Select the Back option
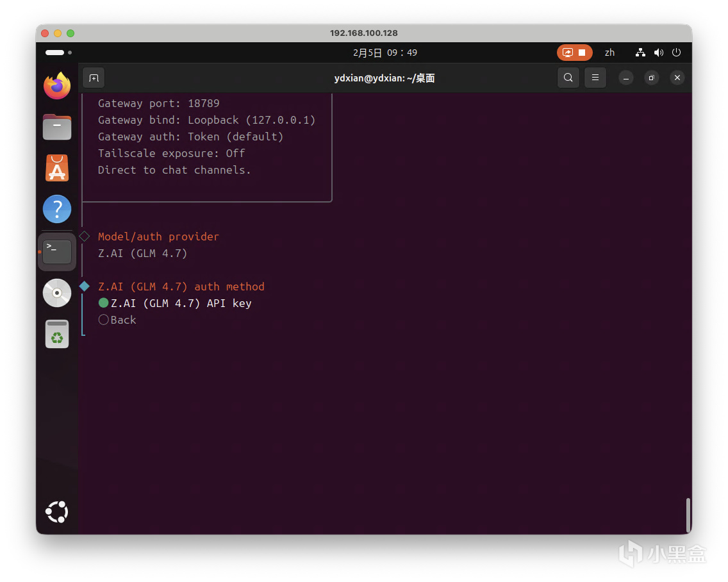Image resolution: width=728 pixels, height=582 pixels. point(117,320)
